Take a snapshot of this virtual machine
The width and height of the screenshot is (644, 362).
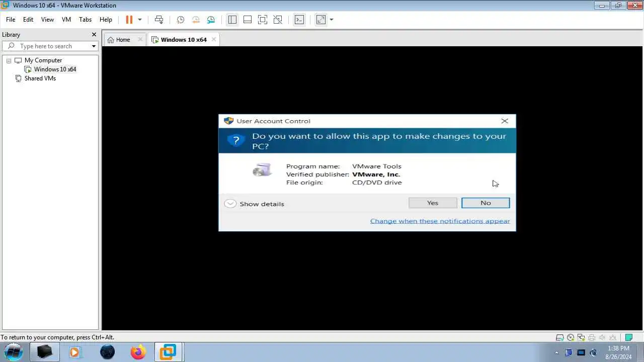pos(180,20)
